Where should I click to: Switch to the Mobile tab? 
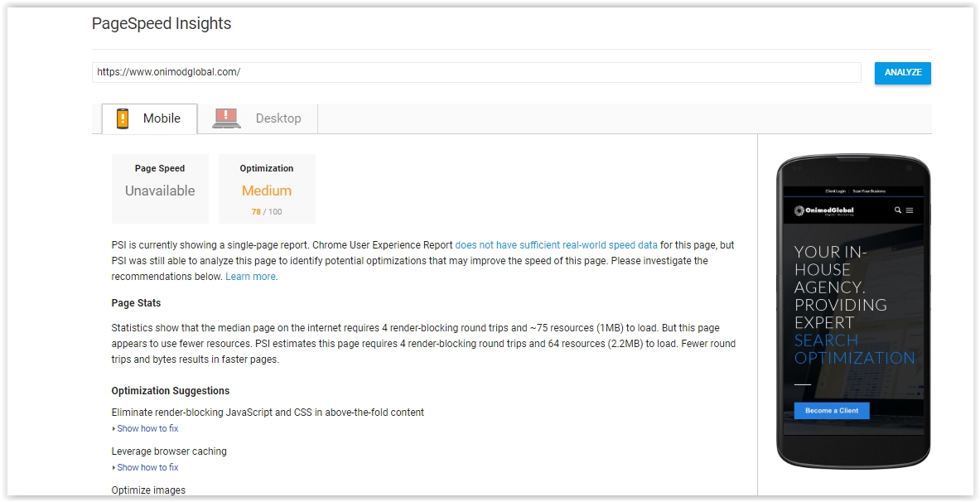[x=149, y=118]
